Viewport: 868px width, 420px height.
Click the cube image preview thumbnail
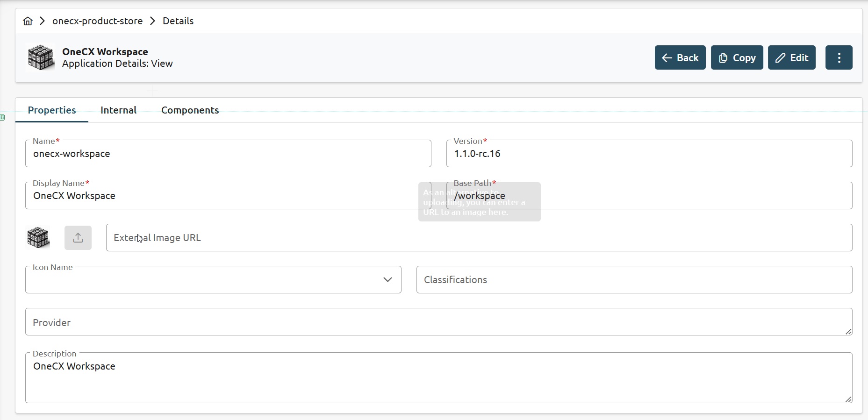tap(38, 238)
